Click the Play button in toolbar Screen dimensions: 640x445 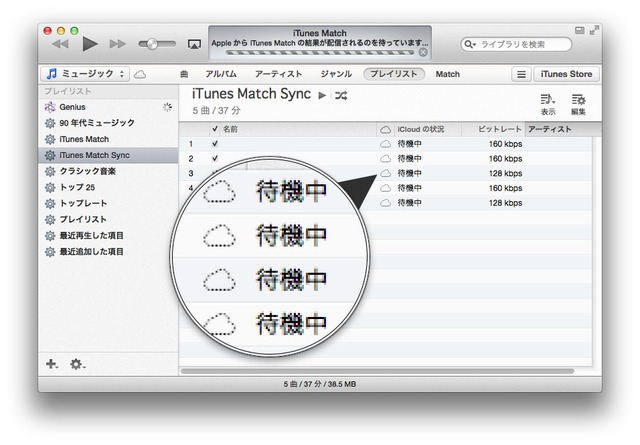(x=90, y=44)
